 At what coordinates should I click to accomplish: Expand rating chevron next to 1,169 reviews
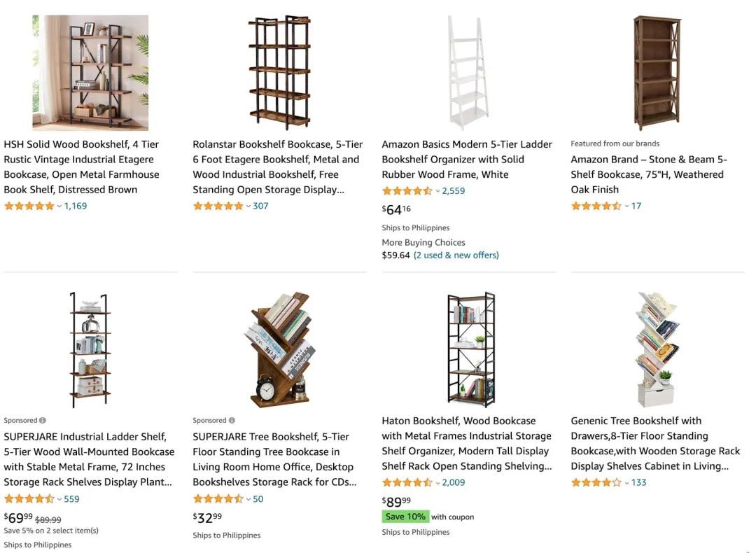[x=59, y=206]
